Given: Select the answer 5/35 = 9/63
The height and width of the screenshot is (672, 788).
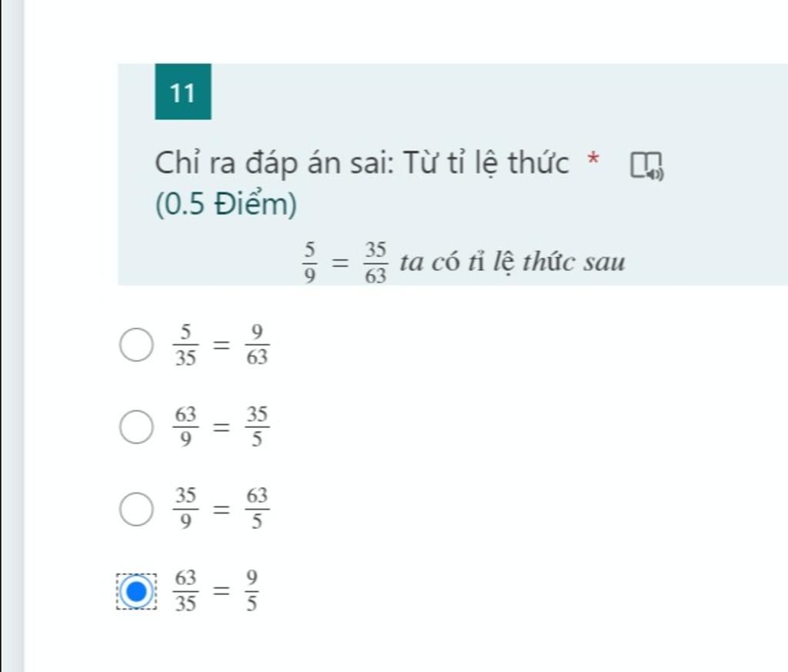Looking at the screenshot, I should click(136, 345).
